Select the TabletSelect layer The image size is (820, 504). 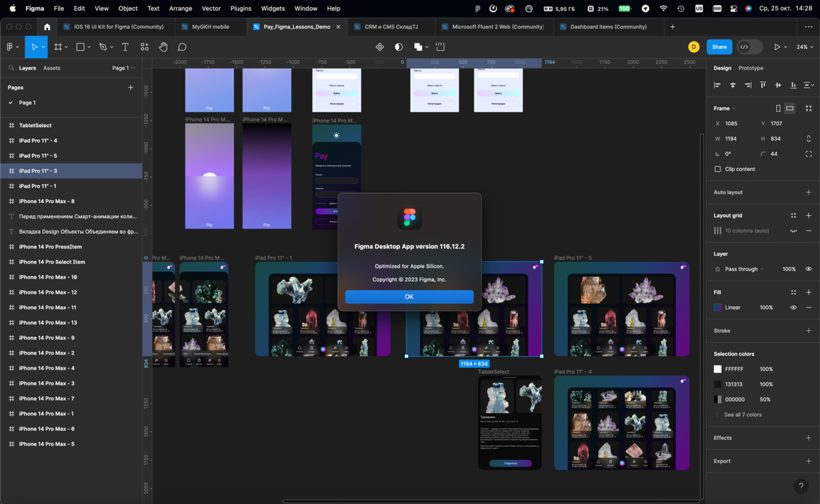[71, 125]
